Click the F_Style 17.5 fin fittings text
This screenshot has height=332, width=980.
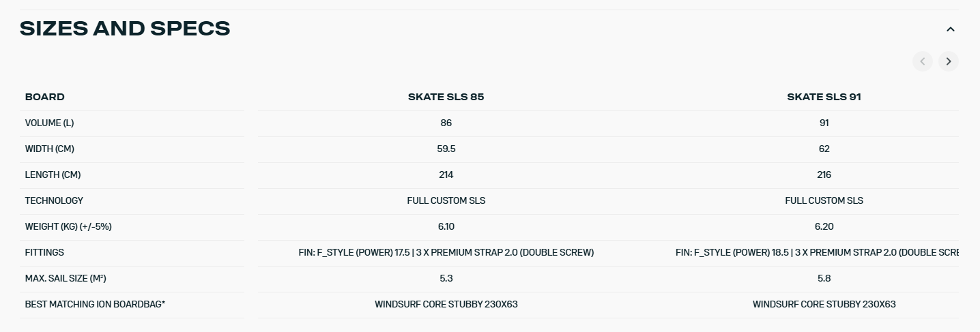coord(446,252)
